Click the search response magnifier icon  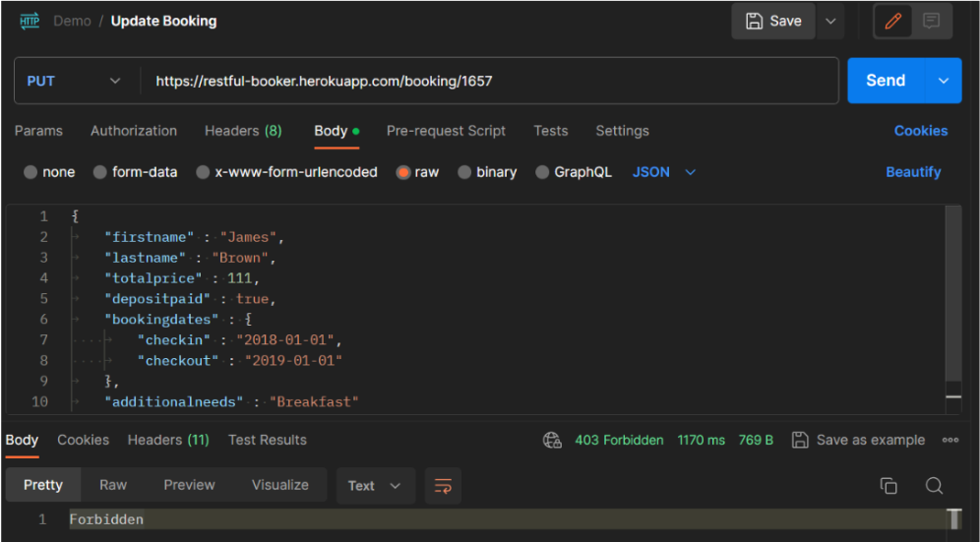point(934,486)
